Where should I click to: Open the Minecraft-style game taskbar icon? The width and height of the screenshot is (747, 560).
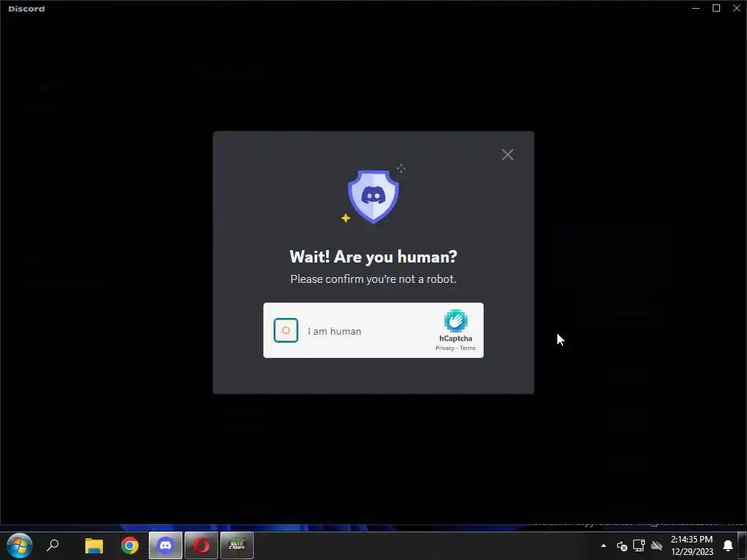coord(237,545)
